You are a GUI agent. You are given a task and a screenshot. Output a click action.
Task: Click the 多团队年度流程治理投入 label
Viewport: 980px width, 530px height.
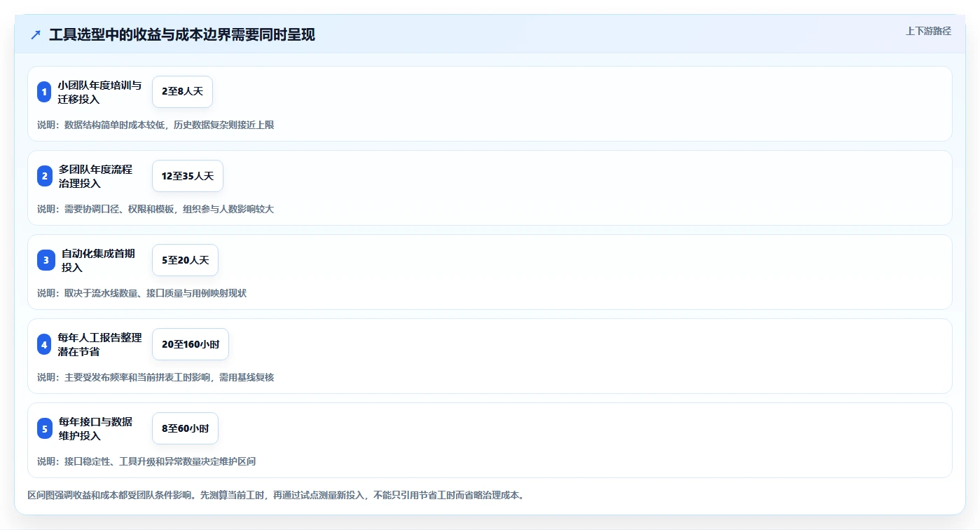(x=96, y=176)
